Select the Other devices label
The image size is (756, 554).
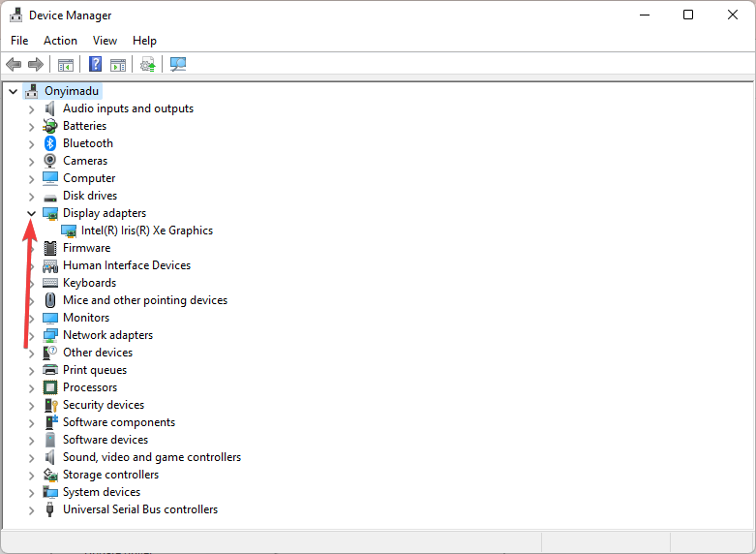(x=98, y=353)
